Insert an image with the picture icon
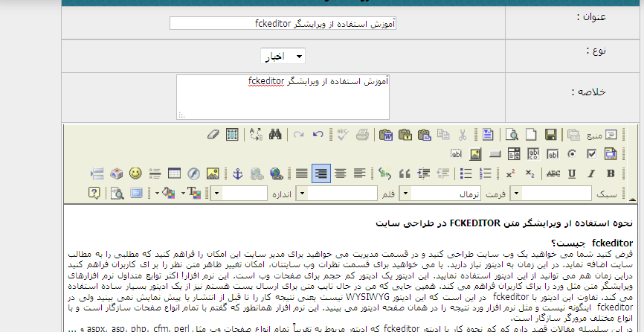Viewport: 644px width, 332px height. coord(213,173)
